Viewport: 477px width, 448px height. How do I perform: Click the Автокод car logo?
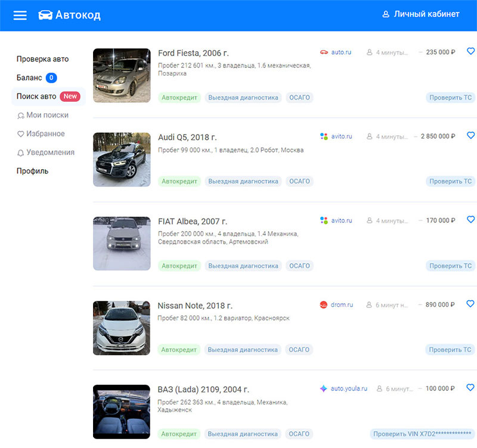(x=45, y=15)
